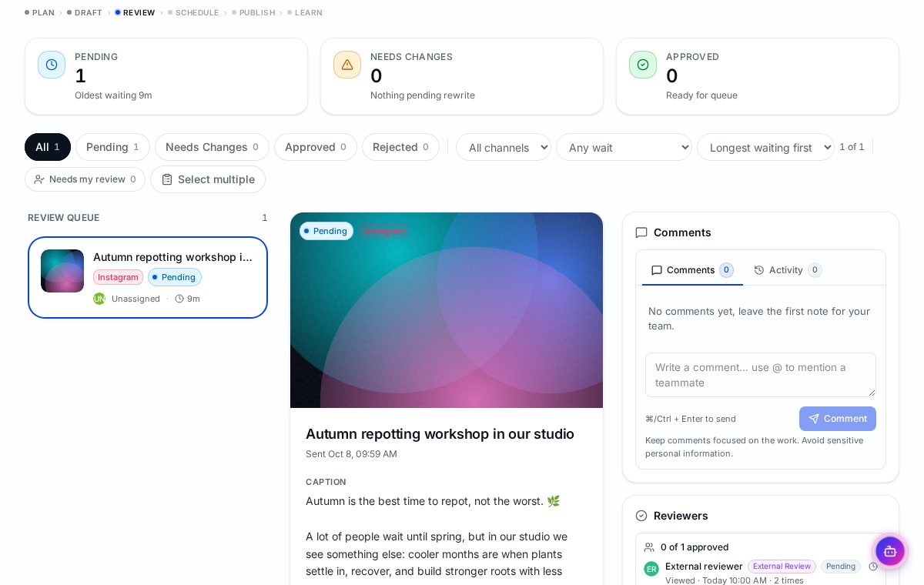Viewport: 924px width, 585px height.
Task: Click the clock icon on External reviewer row
Action: (873, 567)
